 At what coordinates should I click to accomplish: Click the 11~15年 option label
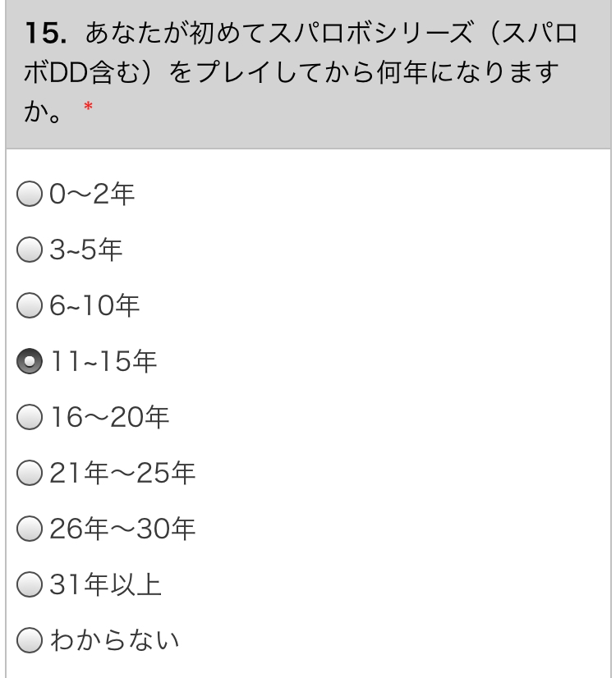click(x=103, y=361)
